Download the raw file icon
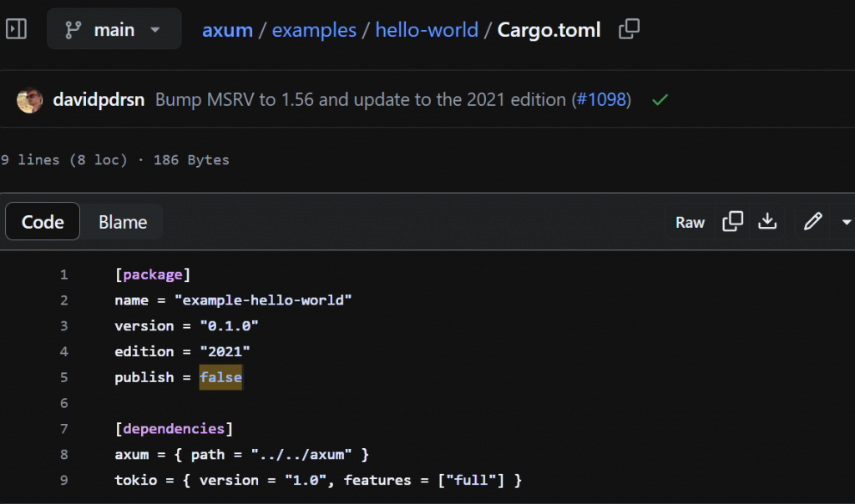The height and width of the screenshot is (504, 855). (x=766, y=221)
